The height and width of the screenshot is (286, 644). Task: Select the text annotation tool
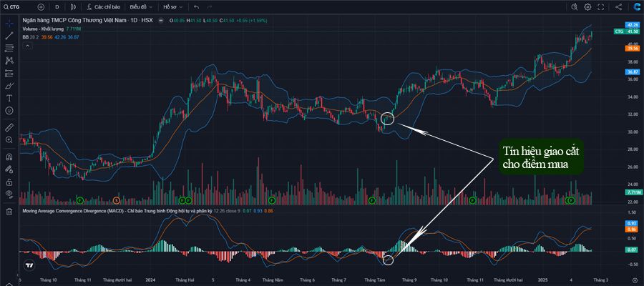(9, 99)
